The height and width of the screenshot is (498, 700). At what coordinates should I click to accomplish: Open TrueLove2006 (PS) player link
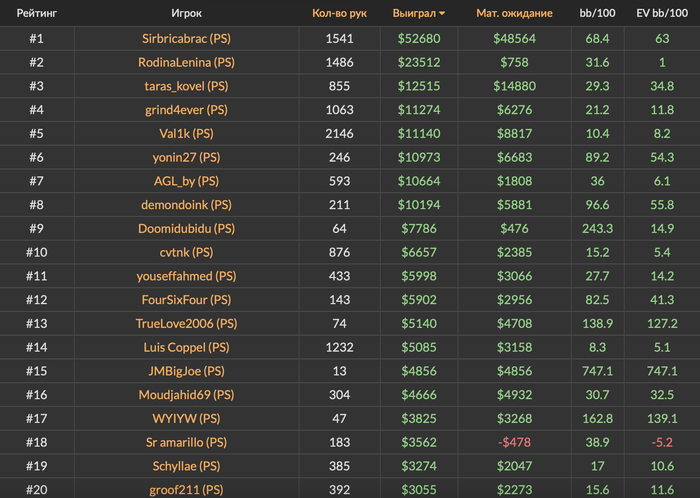pyautogui.click(x=186, y=323)
